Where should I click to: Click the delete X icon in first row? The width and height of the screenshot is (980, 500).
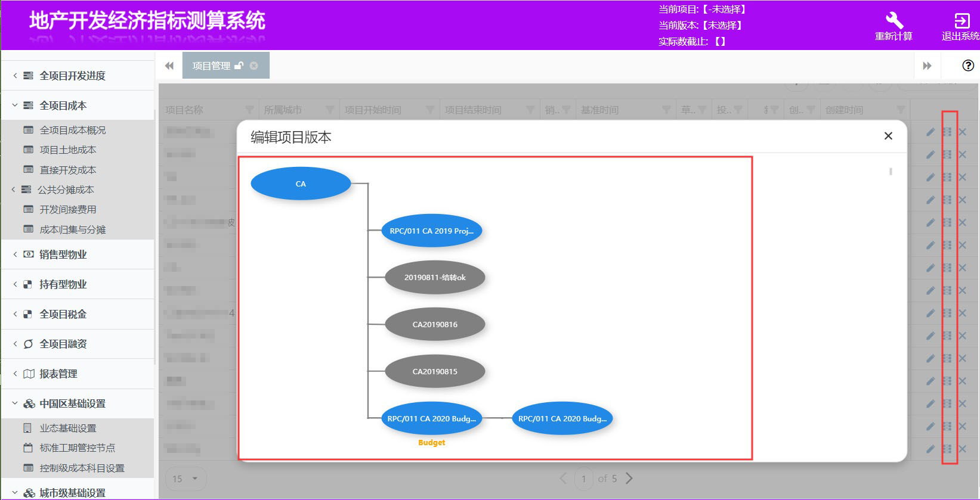(963, 132)
